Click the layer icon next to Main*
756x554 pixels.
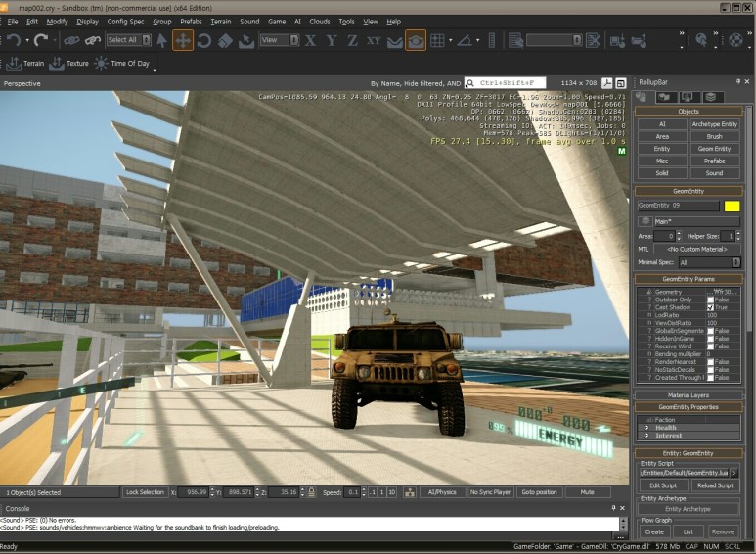click(x=645, y=221)
